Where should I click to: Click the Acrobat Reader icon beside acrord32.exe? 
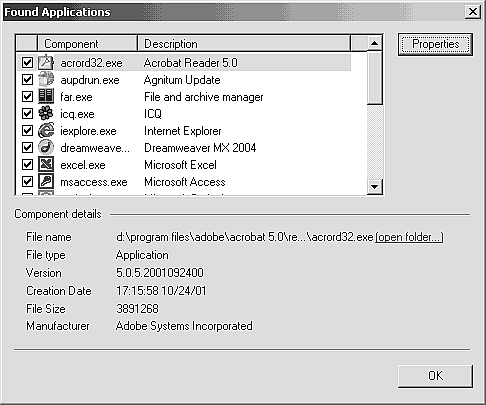tap(46, 62)
